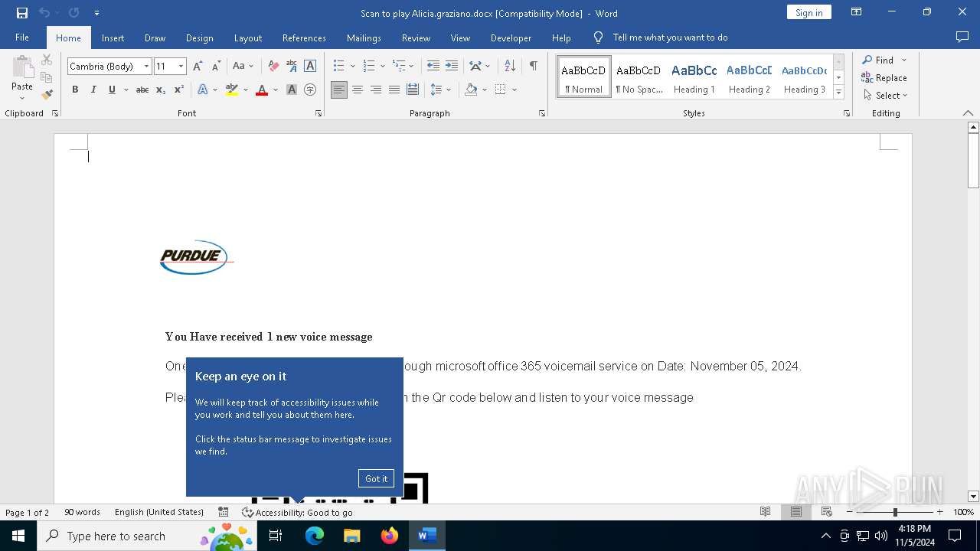Toggle bold formatting

pyautogui.click(x=75, y=90)
